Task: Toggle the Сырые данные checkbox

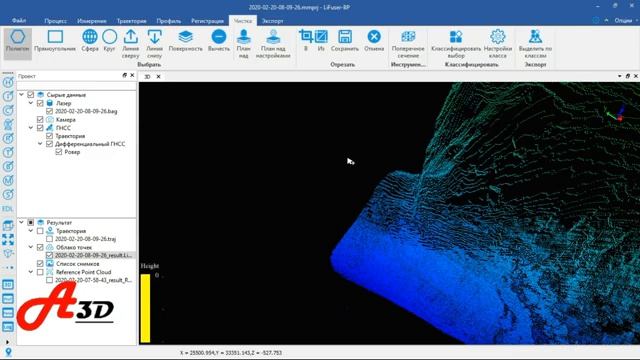Action: click(x=31, y=95)
